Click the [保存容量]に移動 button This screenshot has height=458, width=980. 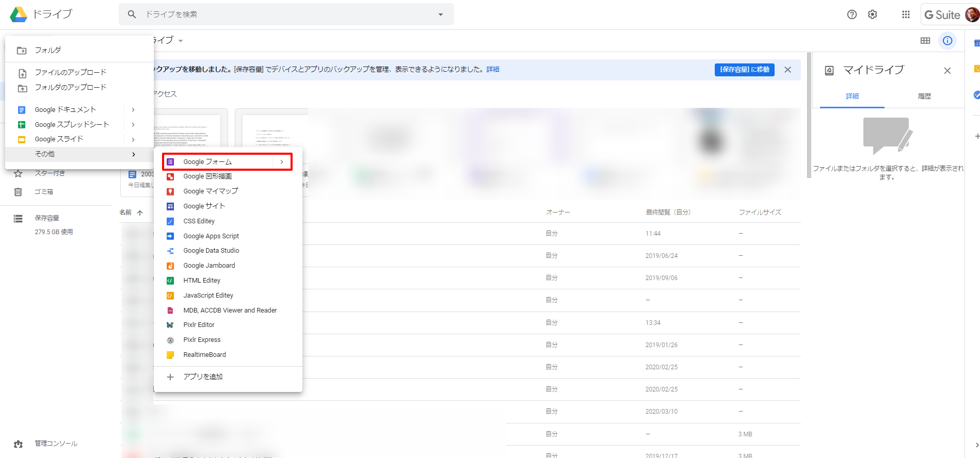tap(744, 70)
